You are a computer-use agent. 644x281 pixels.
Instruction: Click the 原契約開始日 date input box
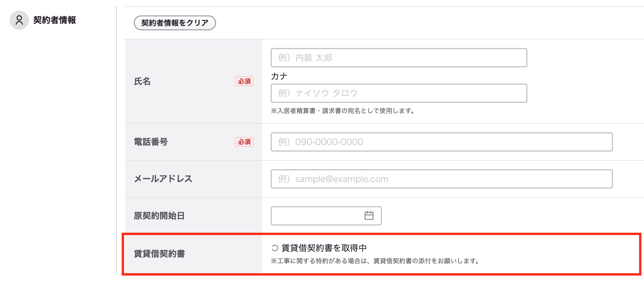point(326,216)
